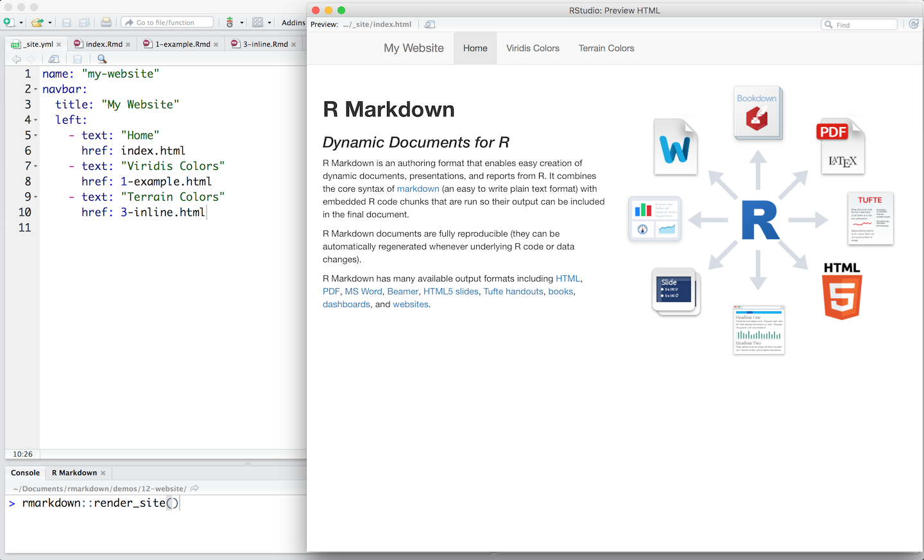Open the New File dropdown arrow
Image resolution: width=924 pixels, height=560 pixels.
[x=21, y=23]
